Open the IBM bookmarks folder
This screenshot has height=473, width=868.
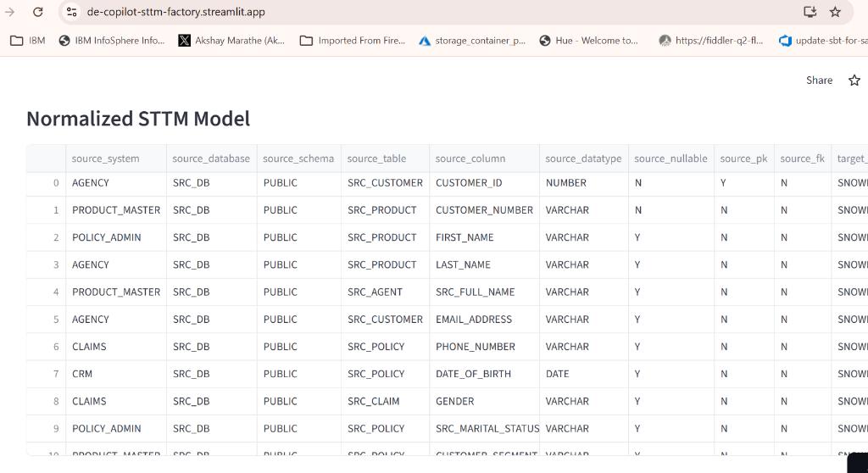click(x=28, y=41)
